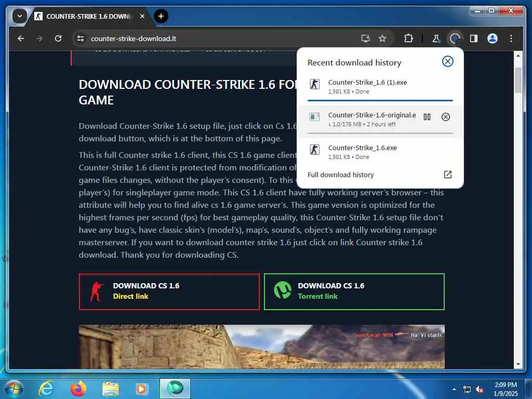
Task: Open Windows Media Player on taskbar
Action: coord(141,389)
